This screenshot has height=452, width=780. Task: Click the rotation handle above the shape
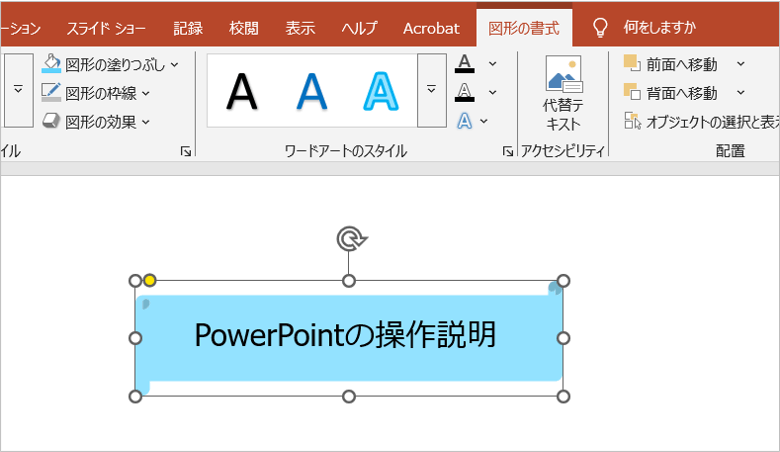352,239
